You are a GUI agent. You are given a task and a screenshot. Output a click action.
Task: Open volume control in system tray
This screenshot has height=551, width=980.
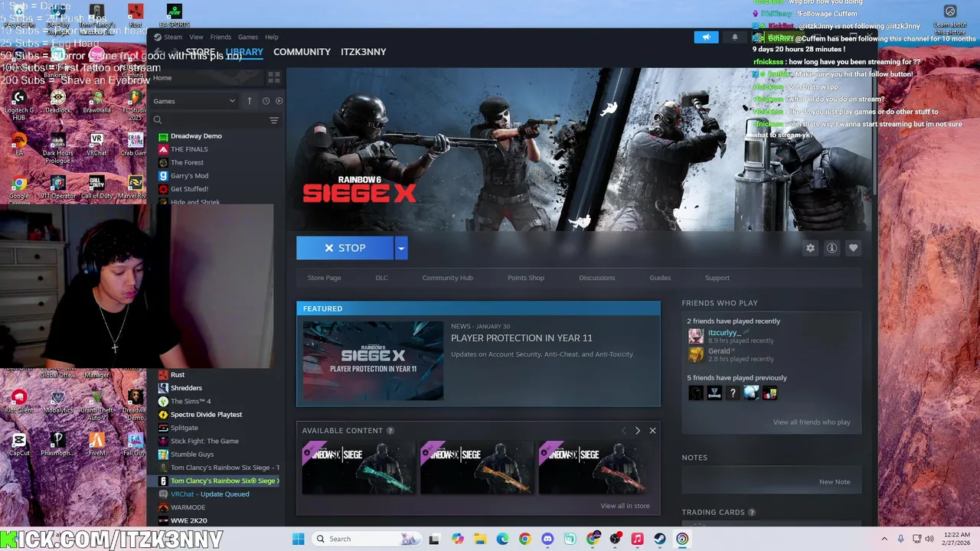pyautogui.click(x=929, y=539)
